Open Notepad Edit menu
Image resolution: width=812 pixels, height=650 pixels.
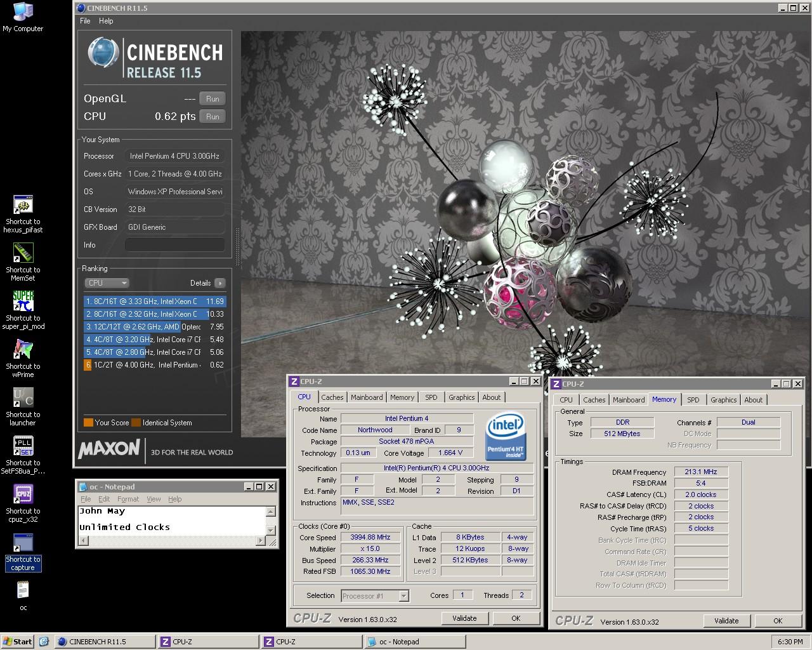pos(104,499)
